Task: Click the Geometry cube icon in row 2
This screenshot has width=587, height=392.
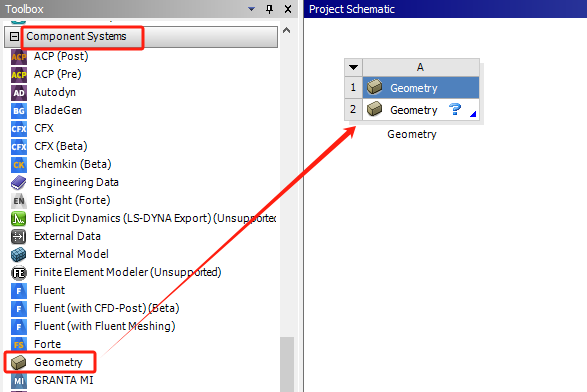Action: point(374,109)
